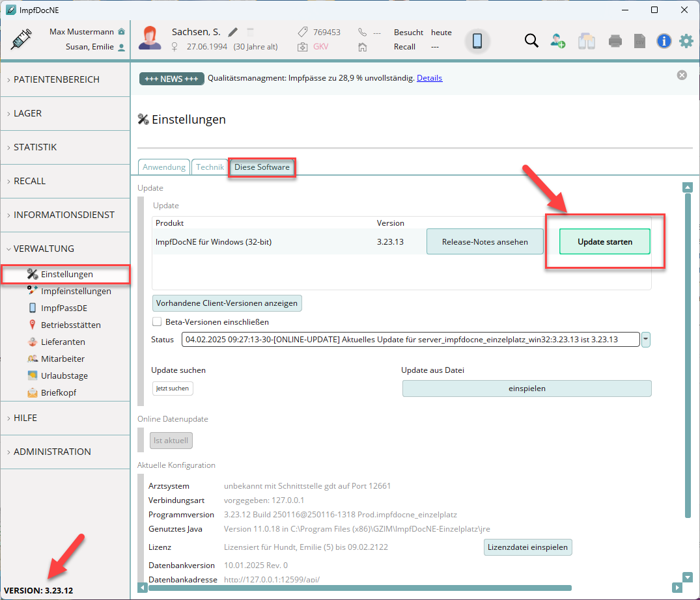Click scroll right arrow at panel bottom
This screenshot has height=600, width=700.
[x=677, y=588]
